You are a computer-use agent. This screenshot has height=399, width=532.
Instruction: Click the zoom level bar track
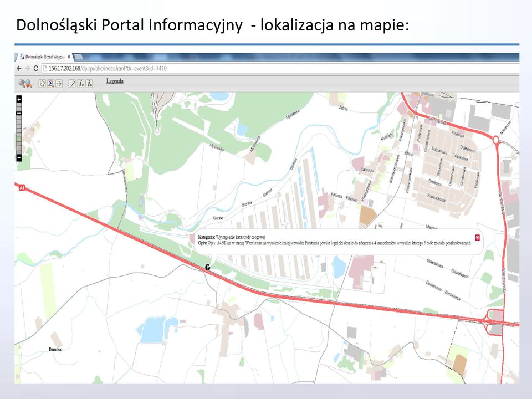(x=19, y=128)
